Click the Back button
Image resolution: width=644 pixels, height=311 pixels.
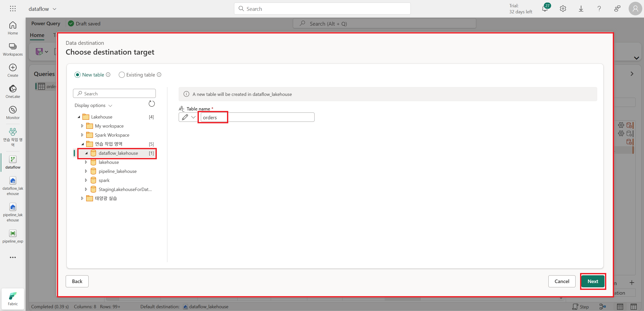point(77,281)
